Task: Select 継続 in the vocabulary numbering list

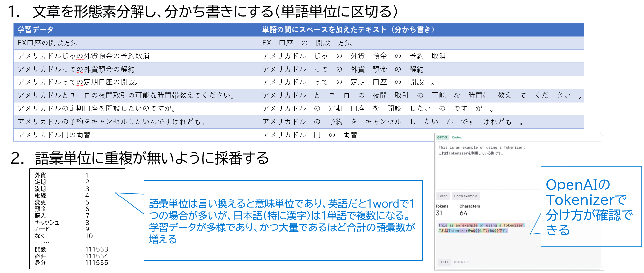Action: tap(41, 196)
